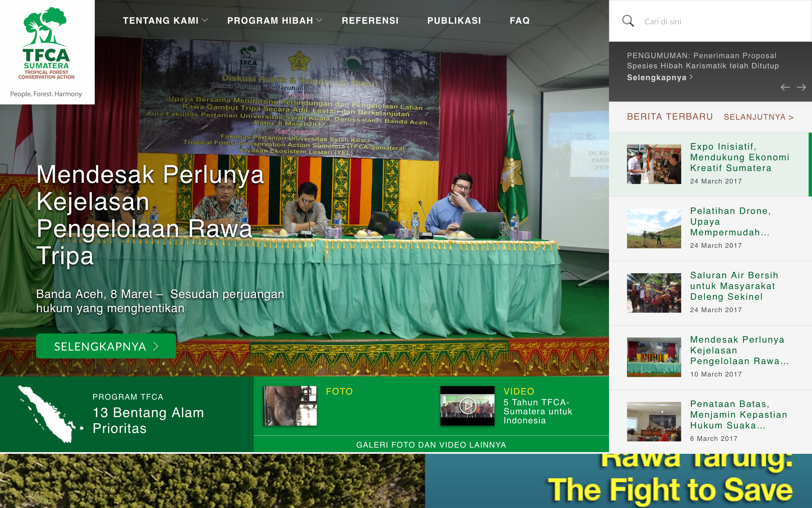
Task: Click the hero headline Mendesak Perlunya Kejelasan
Action: (x=150, y=215)
